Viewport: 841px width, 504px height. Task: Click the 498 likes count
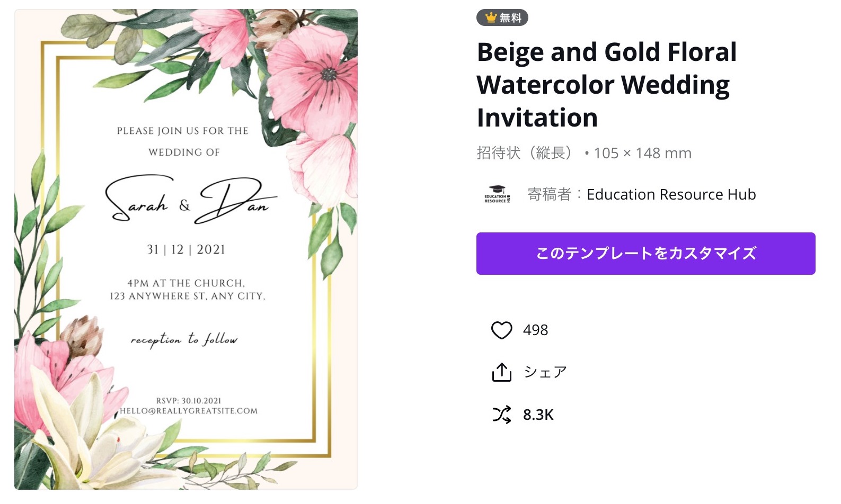point(535,330)
